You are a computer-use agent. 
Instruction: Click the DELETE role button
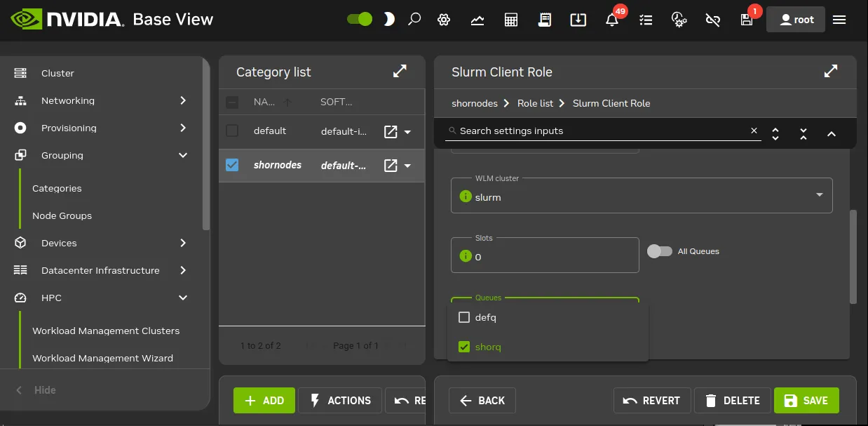(x=733, y=401)
